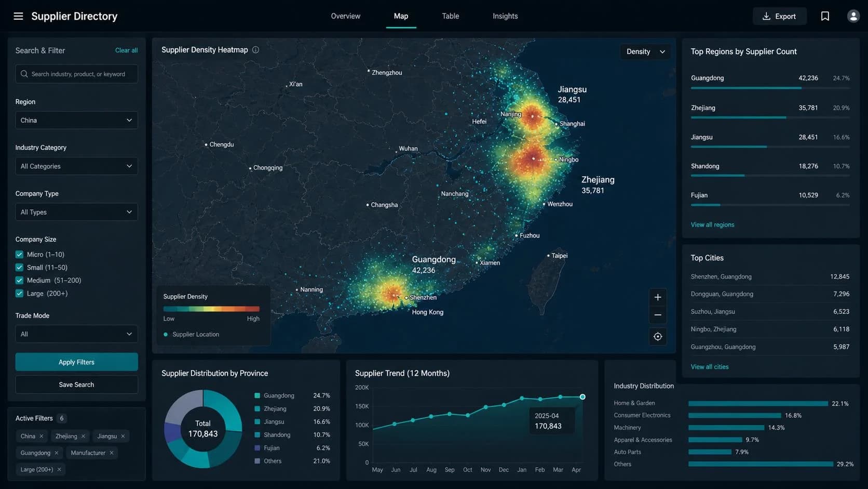
Task: Open View all cities link
Action: click(x=709, y=367)
